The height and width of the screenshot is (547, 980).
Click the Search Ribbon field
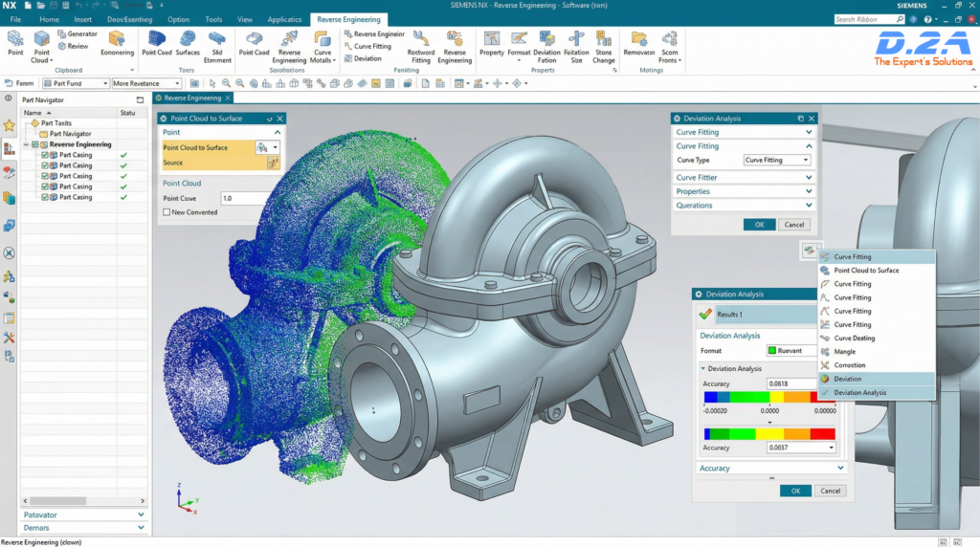869,19
